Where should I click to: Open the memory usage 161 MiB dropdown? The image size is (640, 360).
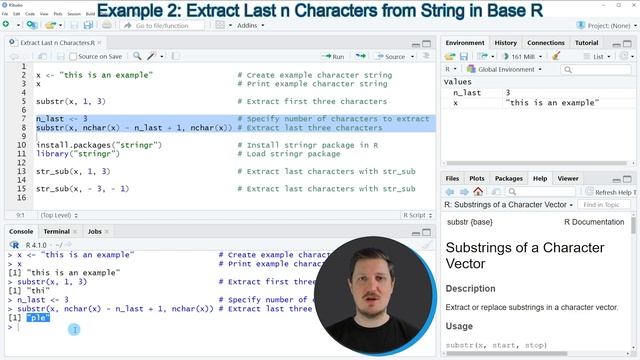pos(523,56)
